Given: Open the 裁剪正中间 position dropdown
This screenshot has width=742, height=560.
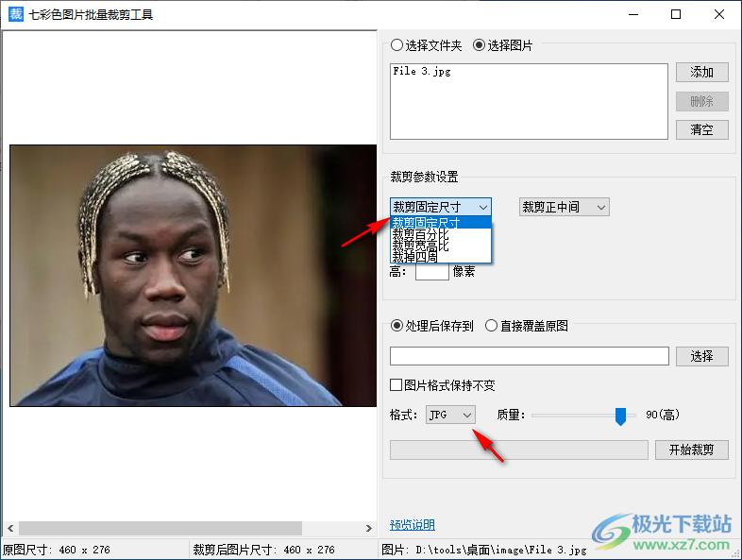Looking at the screenshot, I should [x=564, y=207].
